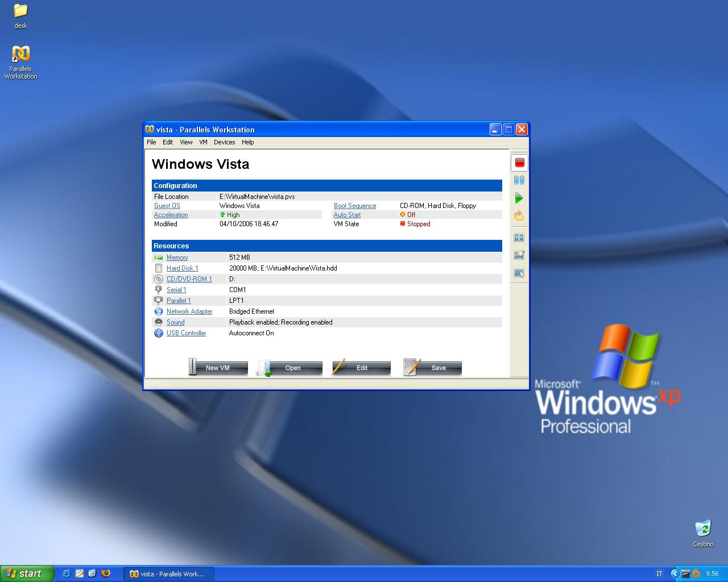728x582 pixels.
Task: Open the Help menu
Action: (x=247, y=142)
